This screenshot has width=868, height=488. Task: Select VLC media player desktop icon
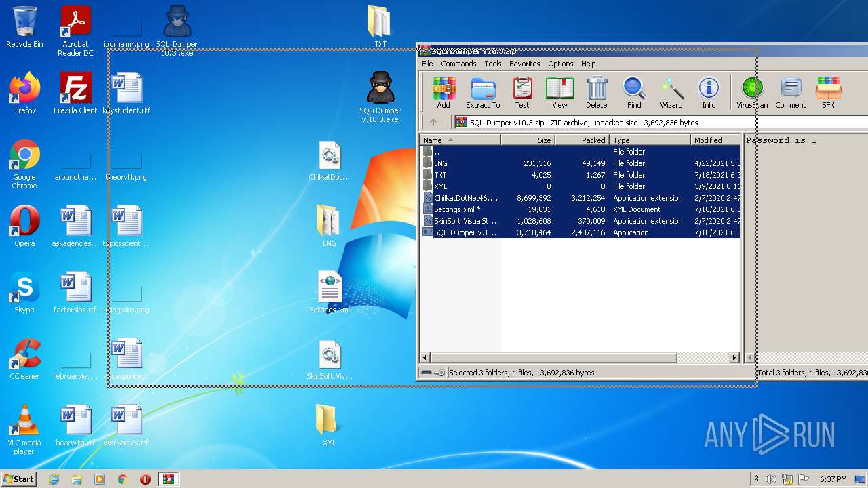(24, 430)
